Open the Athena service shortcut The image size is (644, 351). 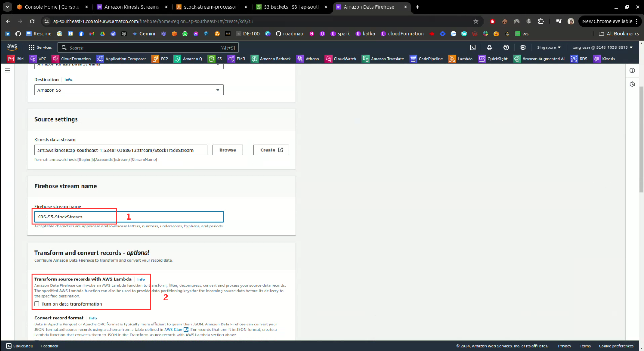click(307, 59)
